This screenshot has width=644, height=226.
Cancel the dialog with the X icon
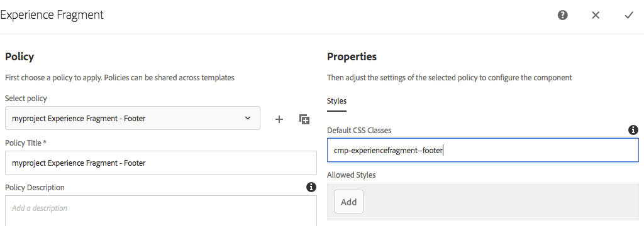click(596, 15)
